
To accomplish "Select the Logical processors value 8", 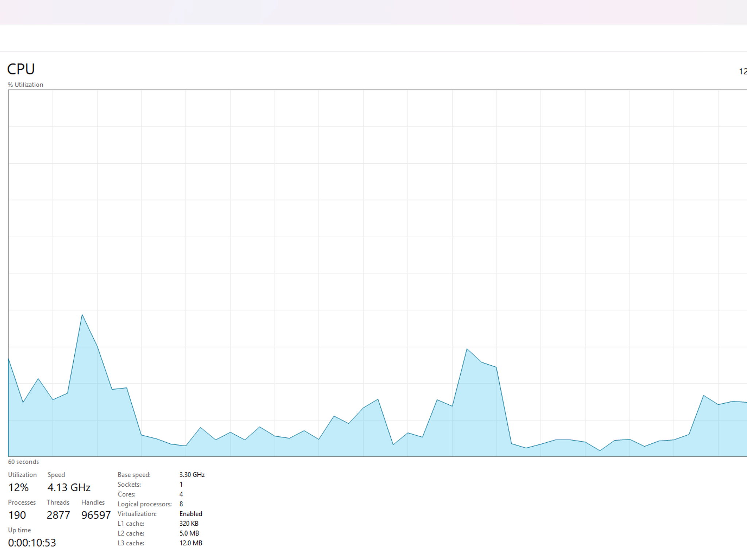I will point(181,504).
